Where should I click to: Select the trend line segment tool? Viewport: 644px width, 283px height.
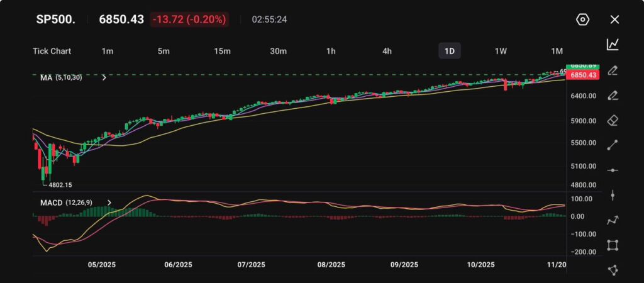(613, 145)
